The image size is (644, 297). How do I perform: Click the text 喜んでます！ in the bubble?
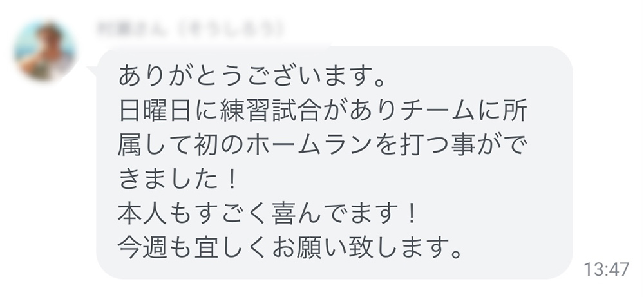tap(344, 214)
